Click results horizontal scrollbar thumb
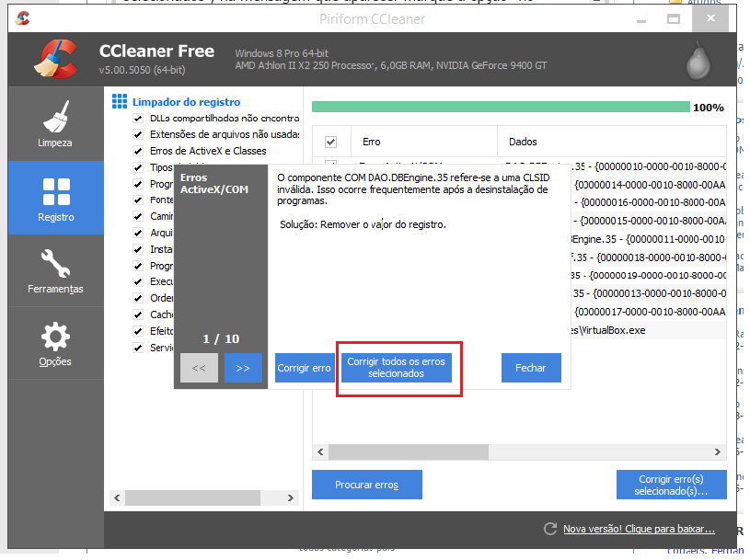750x560 pixels. [409, 452]
